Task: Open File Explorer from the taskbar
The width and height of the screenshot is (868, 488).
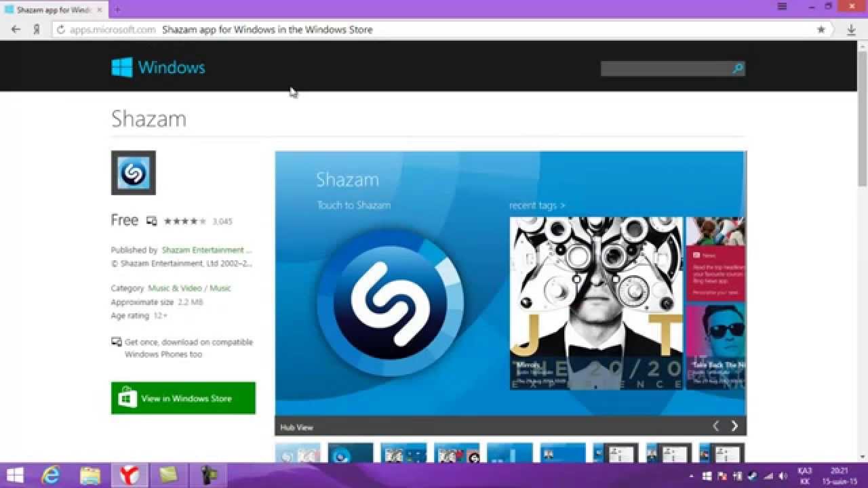Action: (x=90, y=475)
